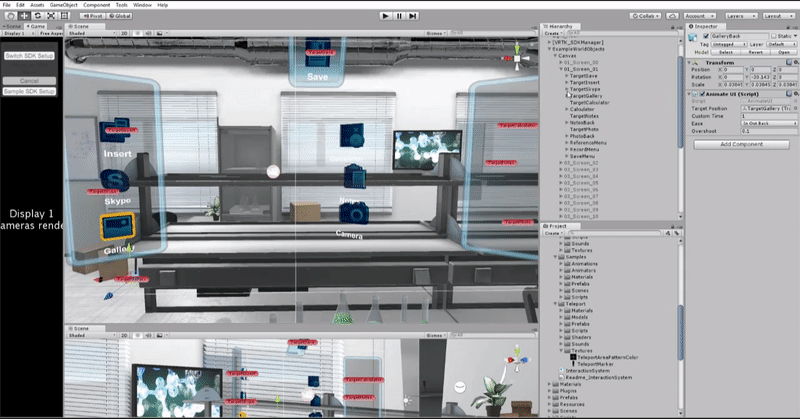The image size is (800, 419).
Task: Toggle 2D mode in lower Scene view
Action: click(124, 335)
